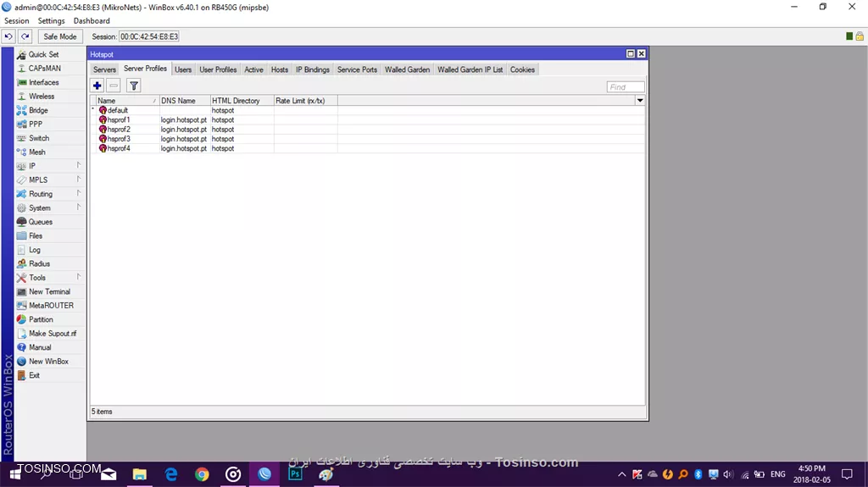Open New Terminal
The image size is (868, 487).
[x=50, y=291]
